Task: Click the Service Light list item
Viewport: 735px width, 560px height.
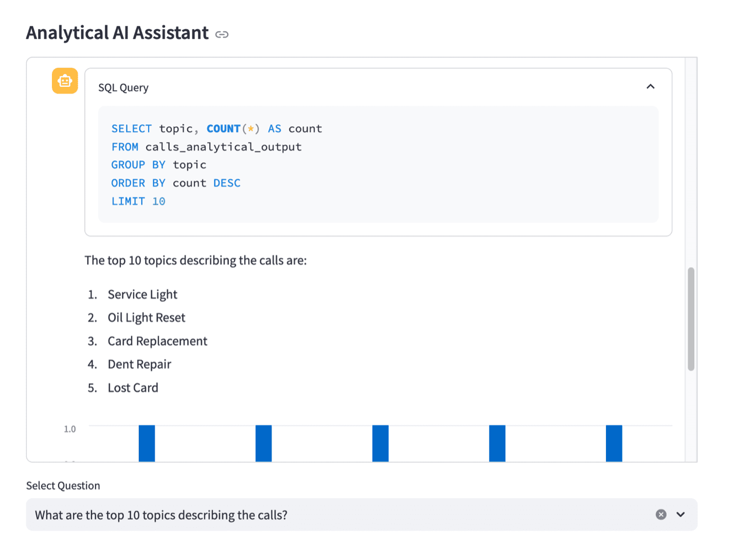Action: (x=142, y=294)
